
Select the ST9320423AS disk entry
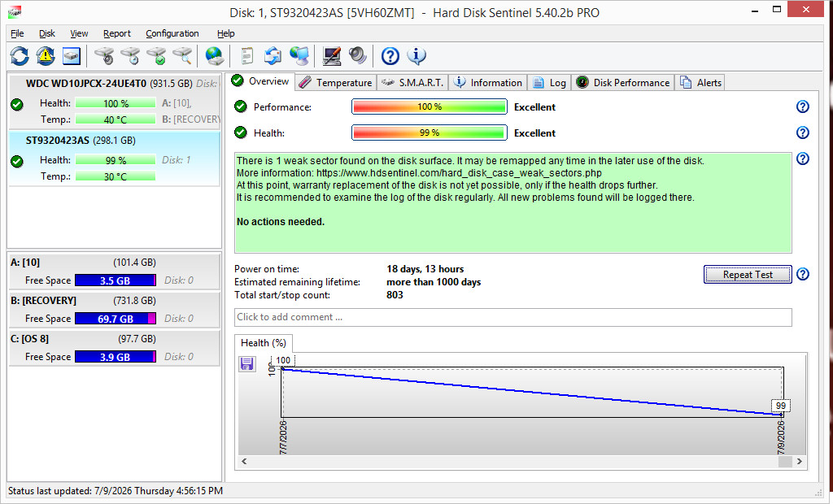[114, 159]
